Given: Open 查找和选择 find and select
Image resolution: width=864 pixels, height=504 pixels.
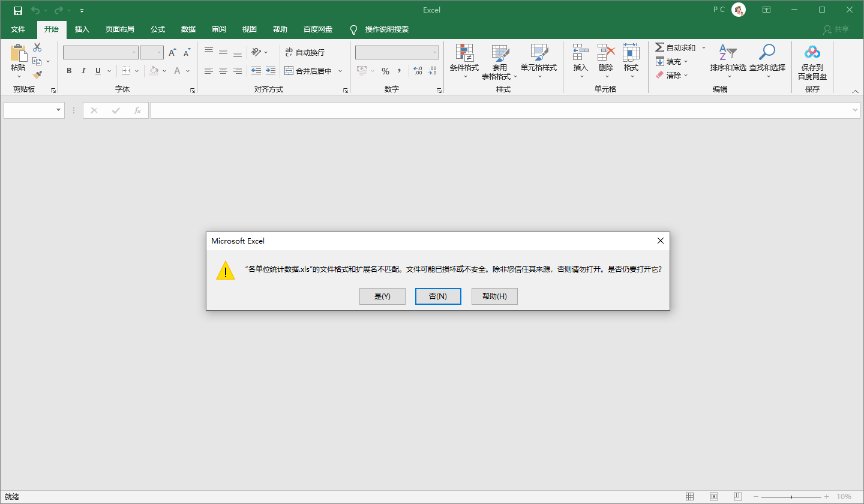Looking at the screenshot, I should coord(767,61).
